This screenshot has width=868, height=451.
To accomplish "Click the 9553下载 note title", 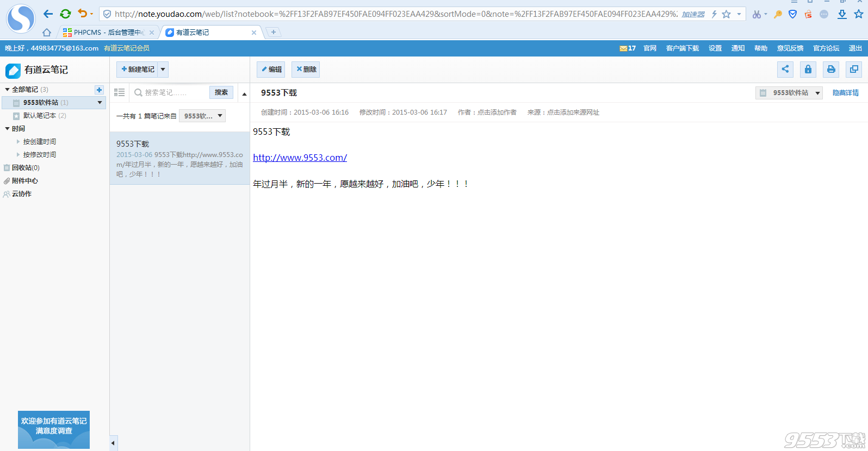I will coord(279,93).
